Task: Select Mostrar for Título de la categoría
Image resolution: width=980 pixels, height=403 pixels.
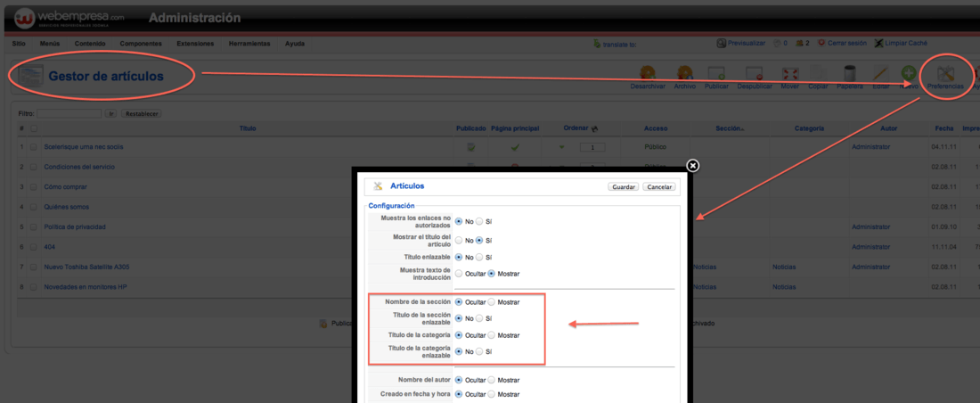Action: tap(491, 335)
